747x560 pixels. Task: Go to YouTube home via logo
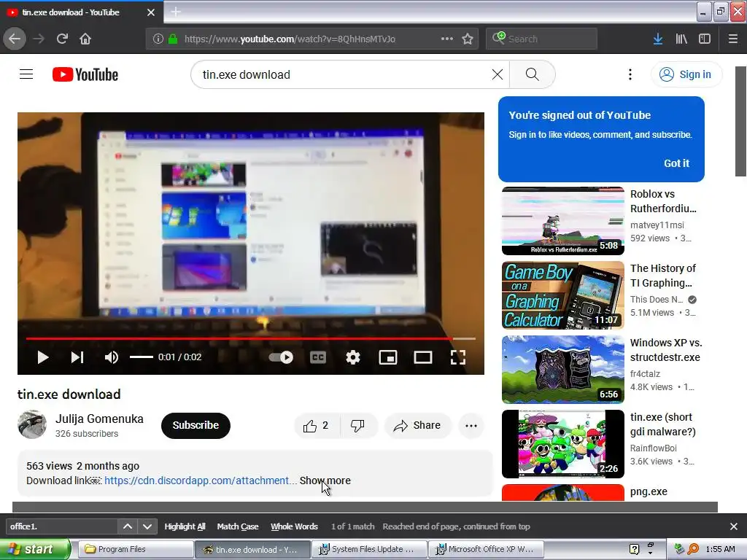[85, 75]
